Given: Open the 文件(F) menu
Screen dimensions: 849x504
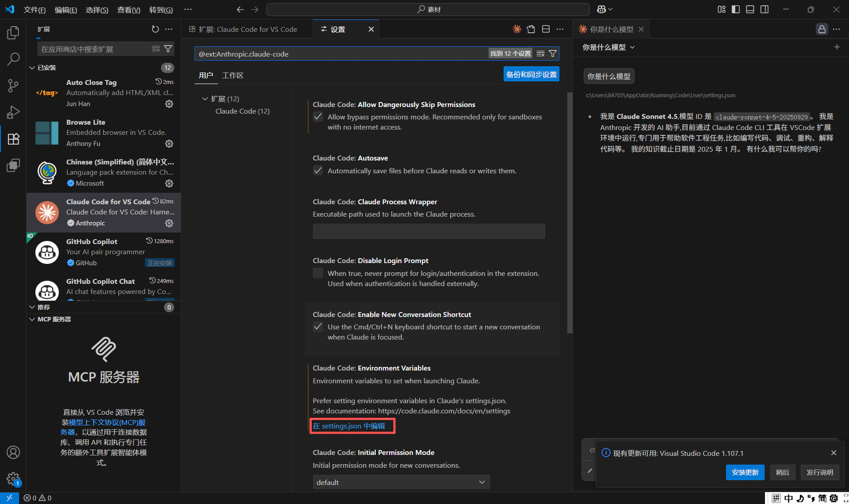Looking at the screenshot, I should tap(34, 9).
